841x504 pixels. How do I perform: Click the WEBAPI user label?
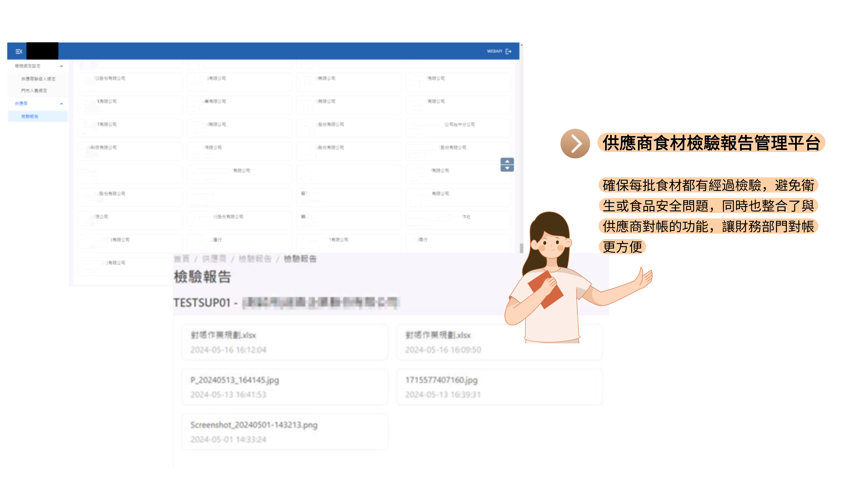(x=494, y=51)
